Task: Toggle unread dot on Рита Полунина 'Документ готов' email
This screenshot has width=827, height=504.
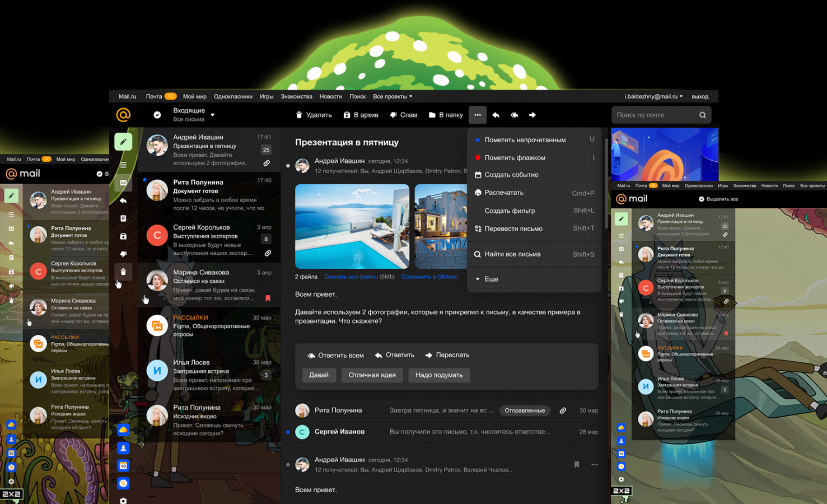Action: point(144,180)
